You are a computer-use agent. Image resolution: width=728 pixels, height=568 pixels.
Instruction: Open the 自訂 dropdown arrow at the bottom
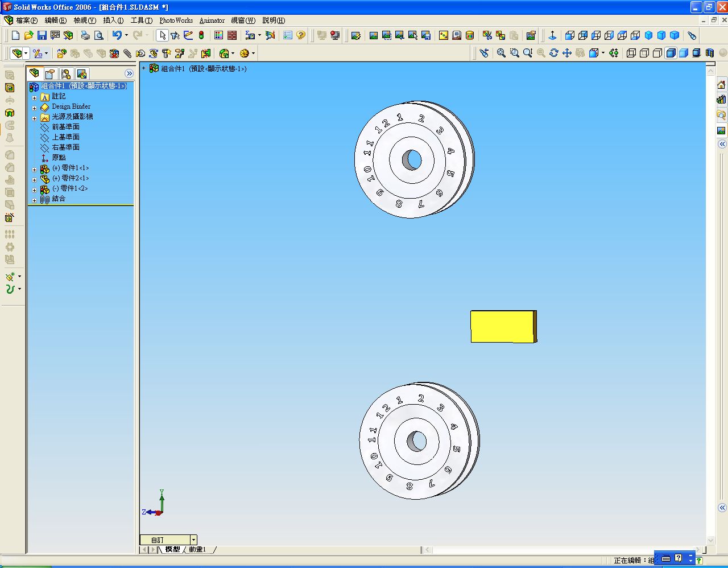[193, 540]
